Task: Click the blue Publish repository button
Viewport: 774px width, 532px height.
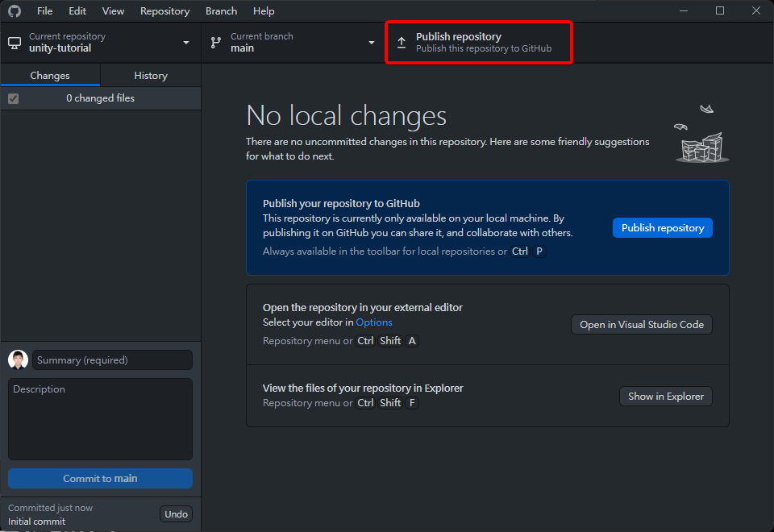Action: coord(663,227)
